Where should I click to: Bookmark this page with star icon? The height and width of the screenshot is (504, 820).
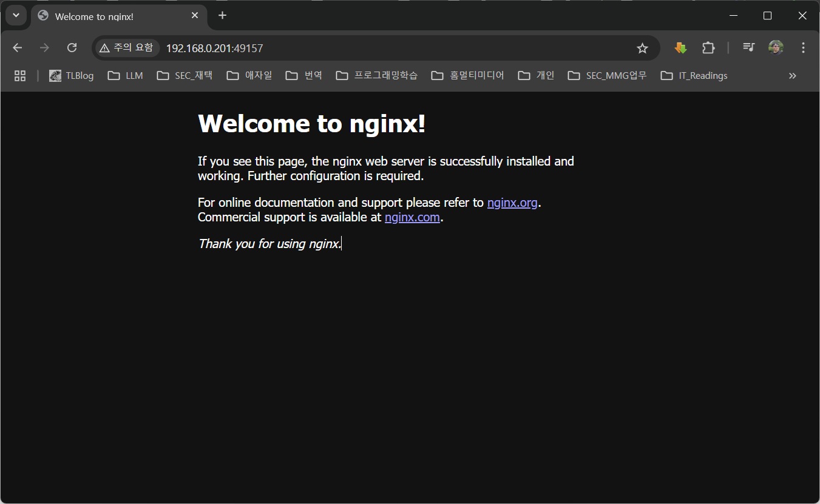tap(642, 48)
